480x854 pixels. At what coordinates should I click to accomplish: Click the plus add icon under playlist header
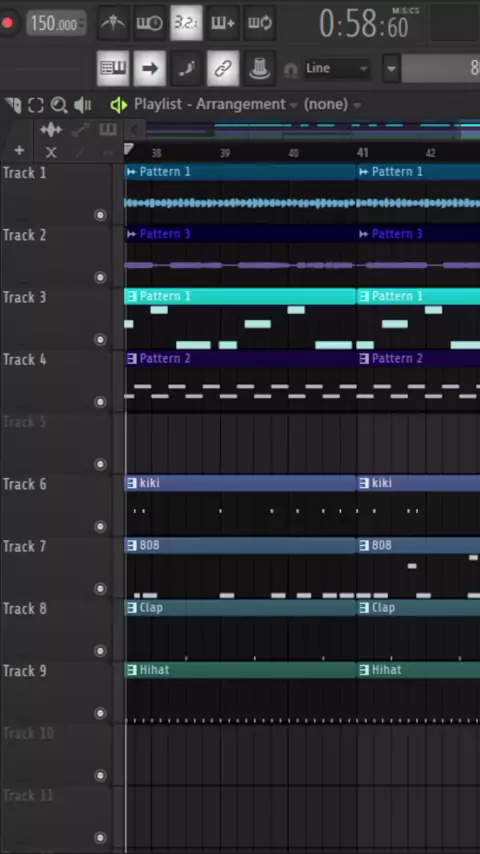click(x=19, y=151)
